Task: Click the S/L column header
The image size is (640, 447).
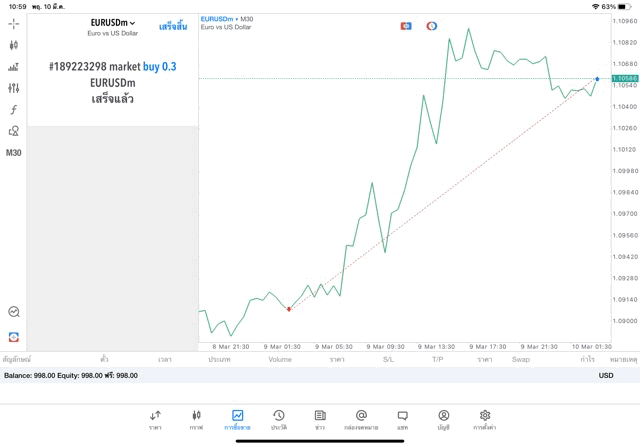Action: point(388,360)
